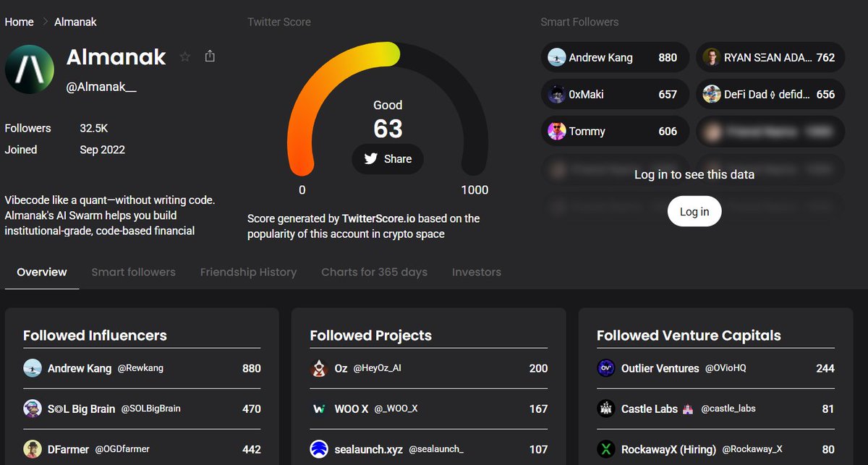The image size is (868, 465).
Task: Click the @SOLBigBrain handle
Action: (x=150, y=409)
